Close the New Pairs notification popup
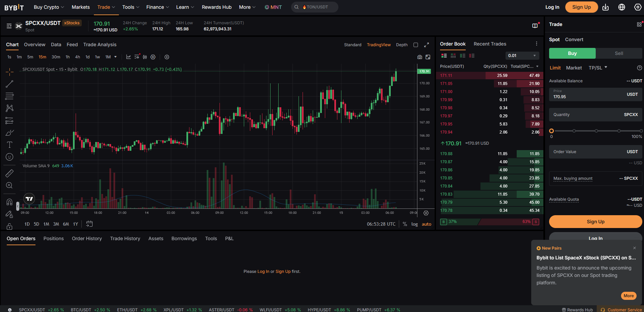644x312 pixels. 635,248
